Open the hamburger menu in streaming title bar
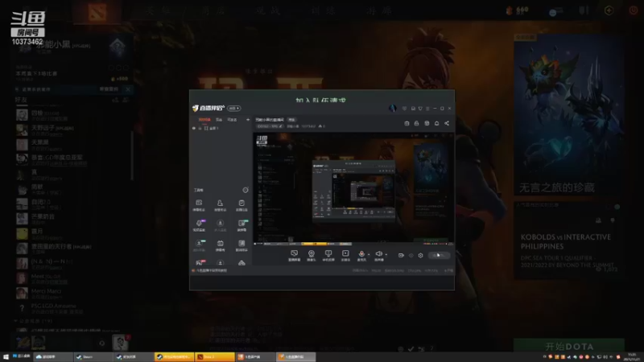Viewport: 644px width, 362px height. [x=427, y=109]
